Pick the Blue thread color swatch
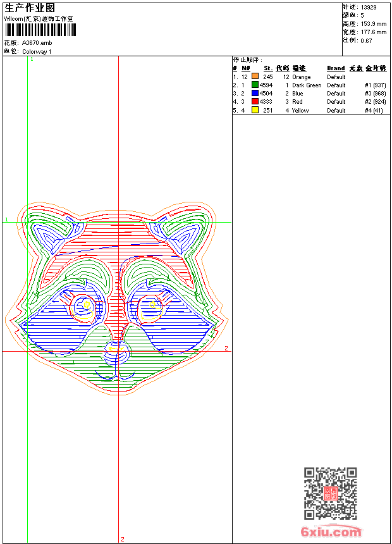The width and height of the screenshot is (392, 544). 255,92
